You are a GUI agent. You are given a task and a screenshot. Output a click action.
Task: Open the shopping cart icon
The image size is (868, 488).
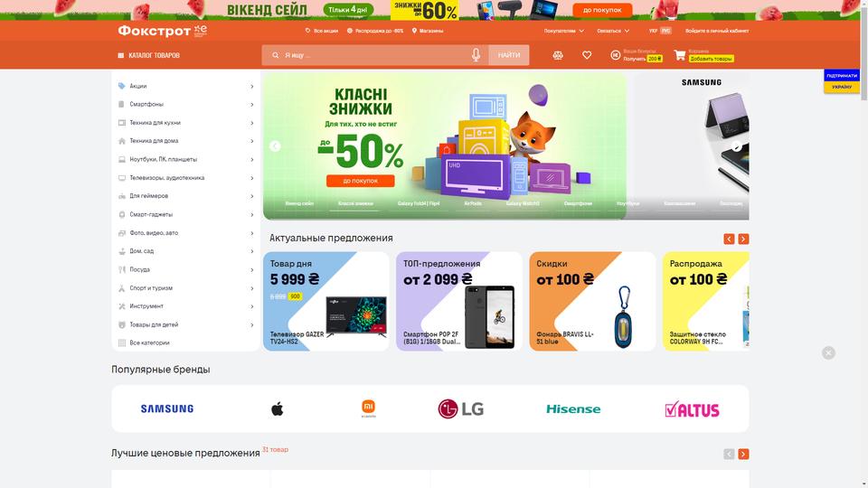pos(679,55)
